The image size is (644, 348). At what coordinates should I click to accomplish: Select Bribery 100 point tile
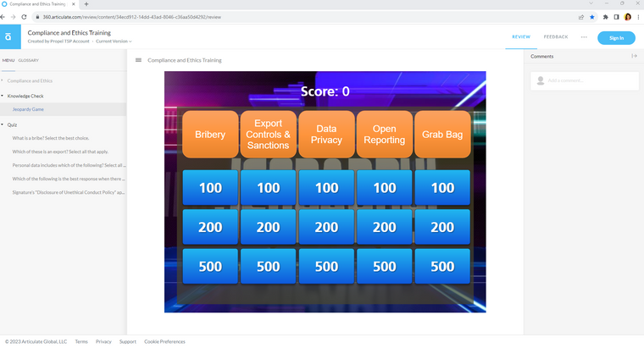tap(210, 188)
